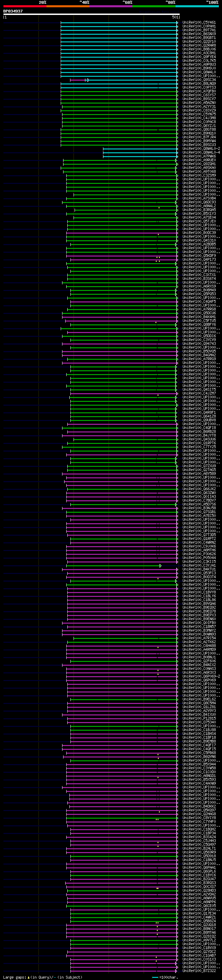The image size is (222, 980).
Task: Click hit label UniRef100_B8MTA6
Action: click(199, 933)
